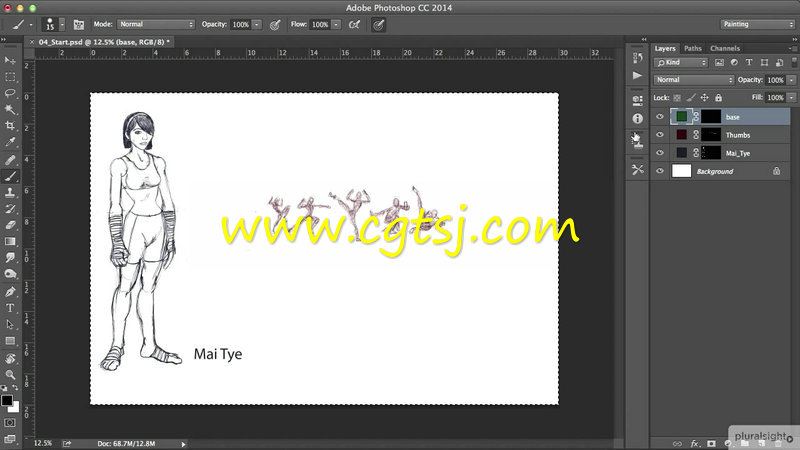
Task: Select the Eraser tool
Action: [x=10, y=225]
